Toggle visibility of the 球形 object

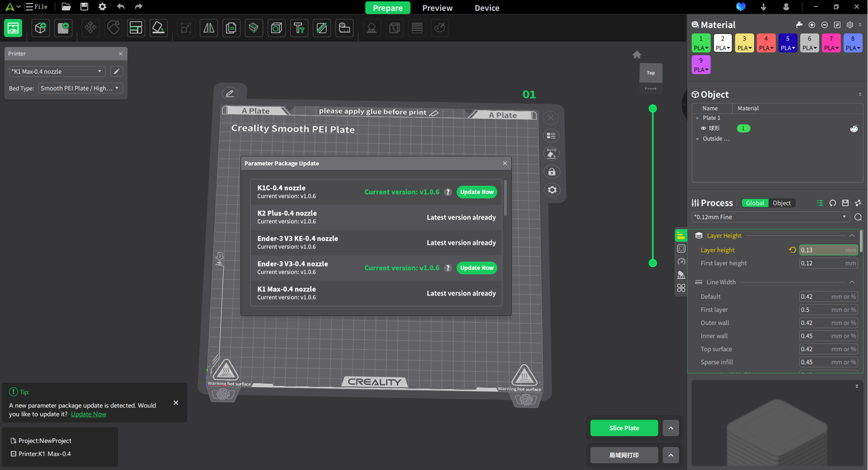[x=703, y=128]
